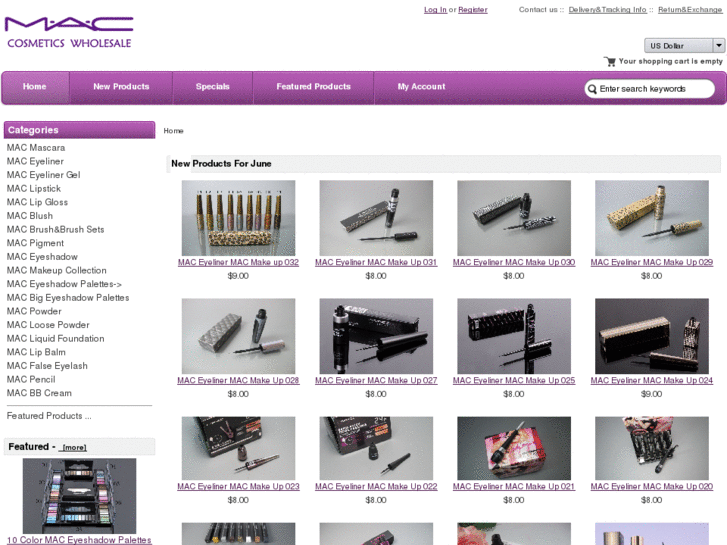This screenshot has width=727, height=545.
Task: Open thumbnail of MAC Make Up 029
Action: coord(651,218)
